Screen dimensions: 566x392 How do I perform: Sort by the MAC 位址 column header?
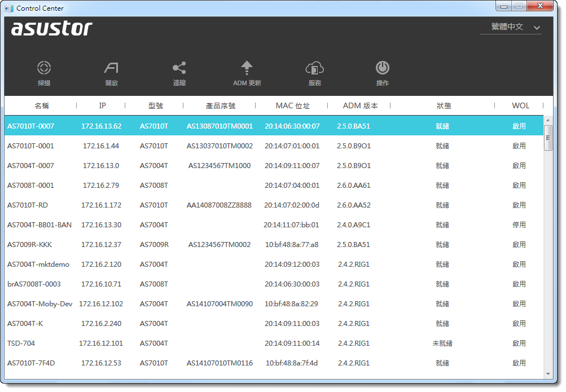pos(292,105)
